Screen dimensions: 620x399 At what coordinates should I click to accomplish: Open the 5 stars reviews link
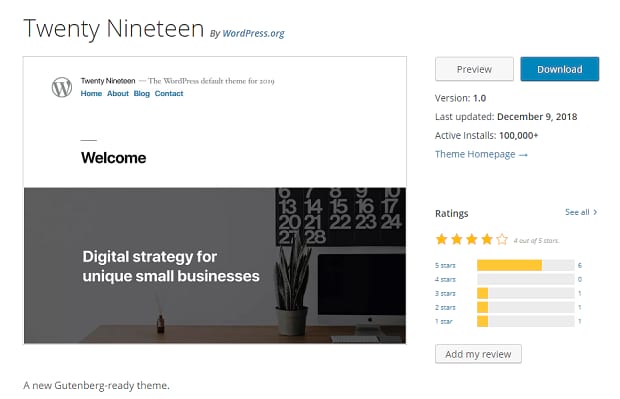[445, 265]
